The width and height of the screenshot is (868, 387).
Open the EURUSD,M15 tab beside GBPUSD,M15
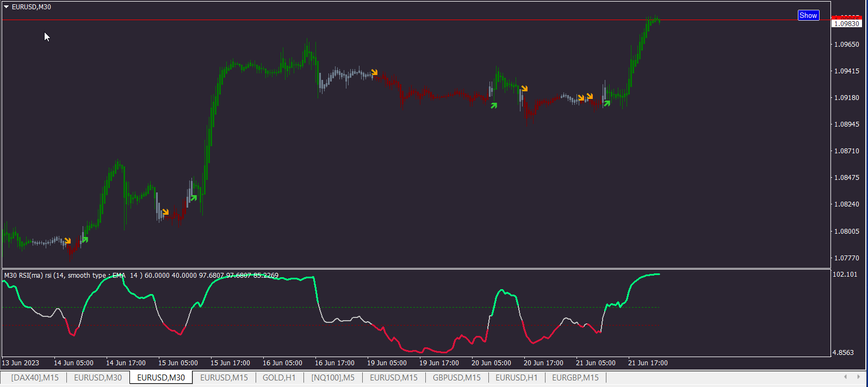394,377
